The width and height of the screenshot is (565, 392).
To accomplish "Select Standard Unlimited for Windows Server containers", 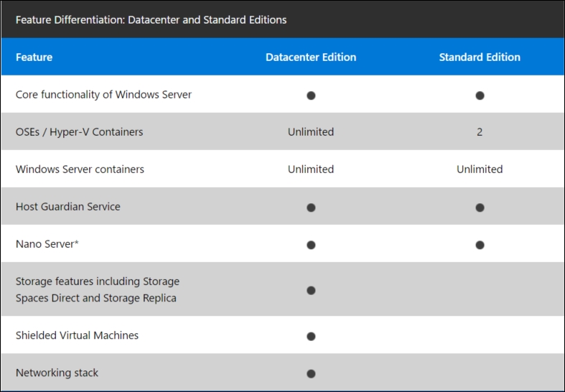I will [x=480, y=169].
